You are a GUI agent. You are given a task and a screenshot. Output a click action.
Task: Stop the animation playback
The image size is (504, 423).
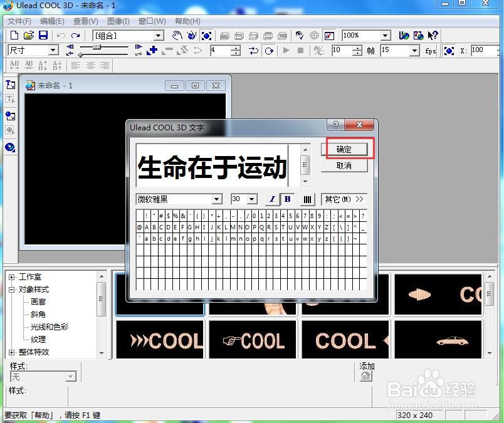tap(300, 51)
